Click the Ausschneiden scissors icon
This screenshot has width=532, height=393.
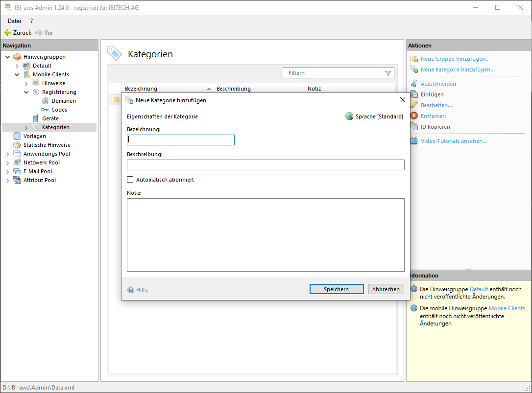point(414,84)
